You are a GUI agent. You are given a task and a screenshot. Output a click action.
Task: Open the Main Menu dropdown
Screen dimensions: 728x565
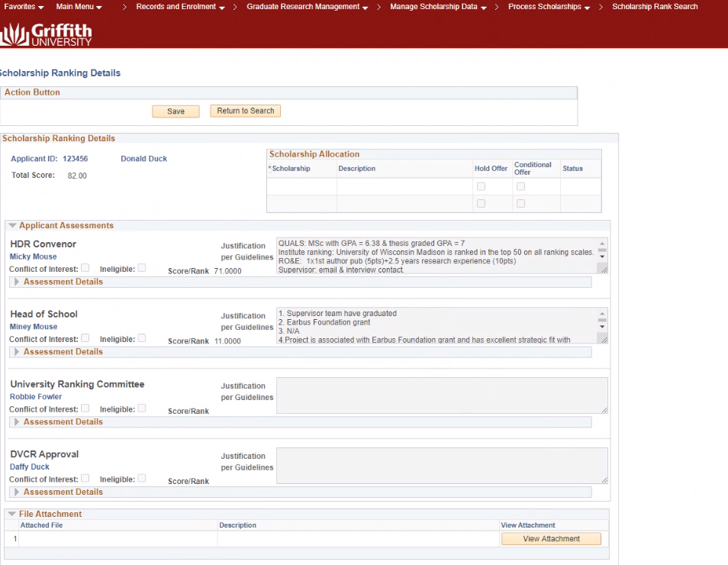pyautogui.click(x=79, y=7)
